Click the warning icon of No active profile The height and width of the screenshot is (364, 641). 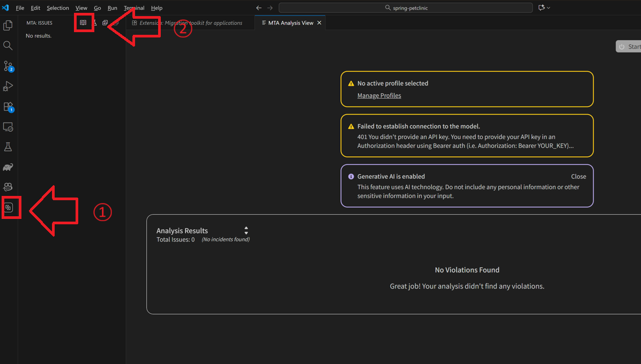click(351, 84)
